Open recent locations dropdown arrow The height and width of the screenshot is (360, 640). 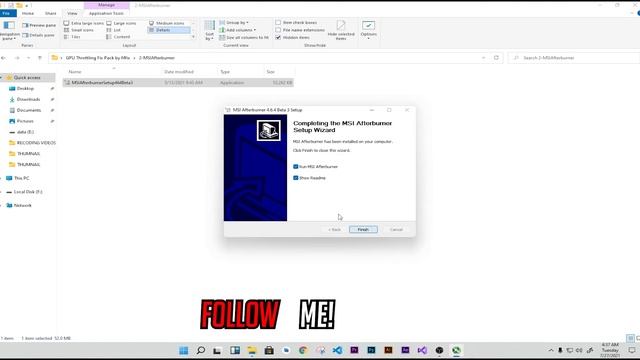28,58
